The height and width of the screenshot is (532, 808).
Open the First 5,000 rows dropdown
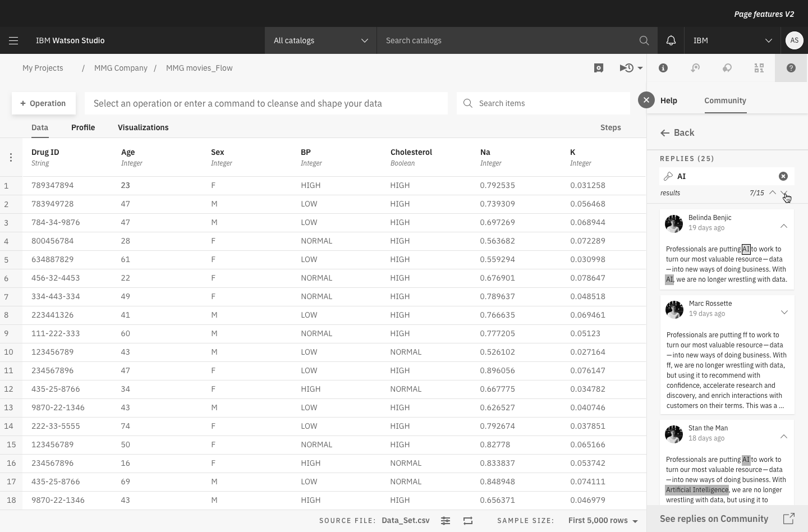tap(603, 521)
